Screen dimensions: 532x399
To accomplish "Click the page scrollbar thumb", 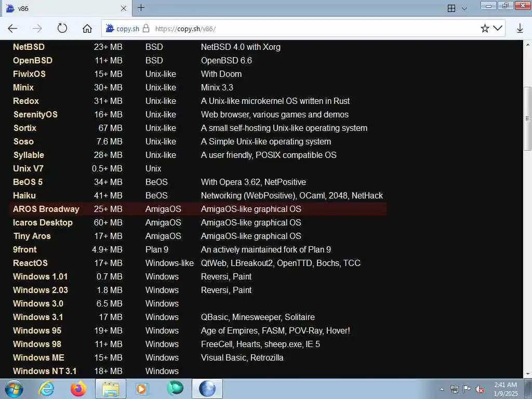I will tap(527, 118).
